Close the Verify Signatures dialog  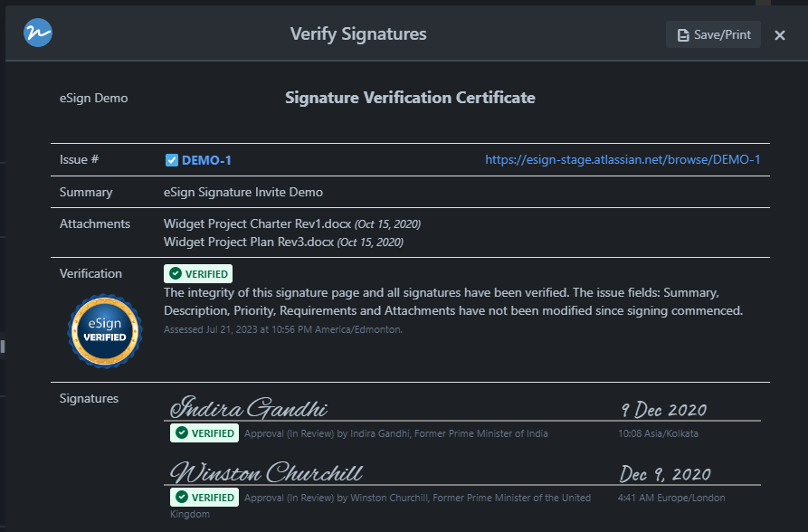(780, 35)
